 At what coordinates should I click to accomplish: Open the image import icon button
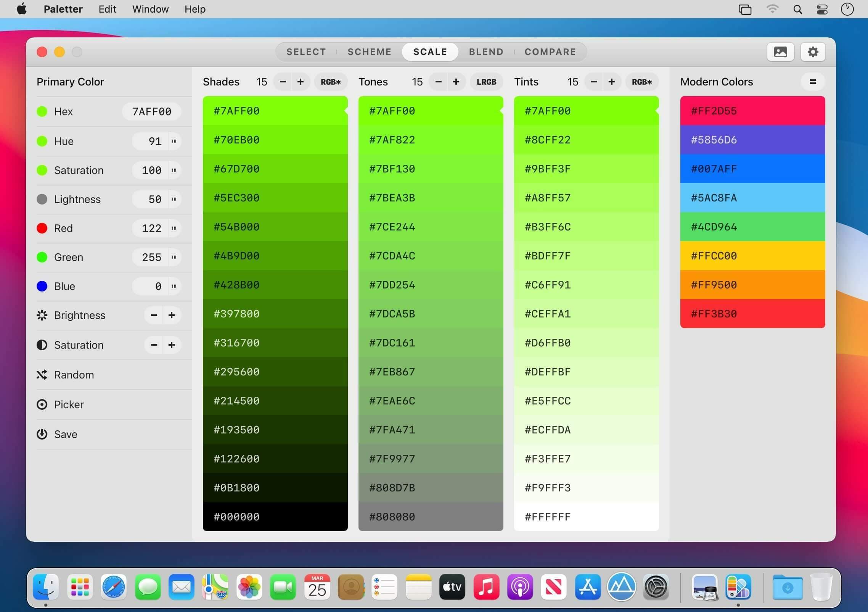pyautogui.click(x=780, y=52)
